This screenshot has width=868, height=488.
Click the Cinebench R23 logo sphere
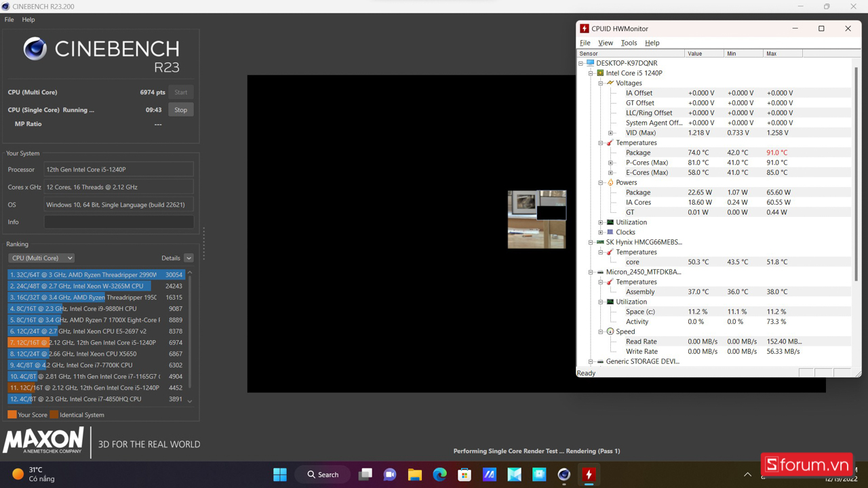tap(35, 49)
